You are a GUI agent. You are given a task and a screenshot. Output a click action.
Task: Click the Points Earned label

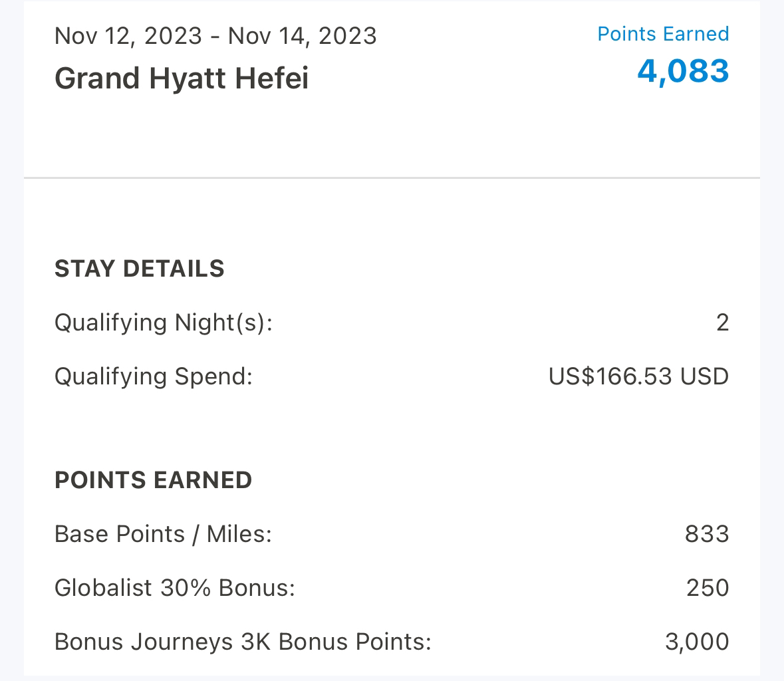point(663,34)
